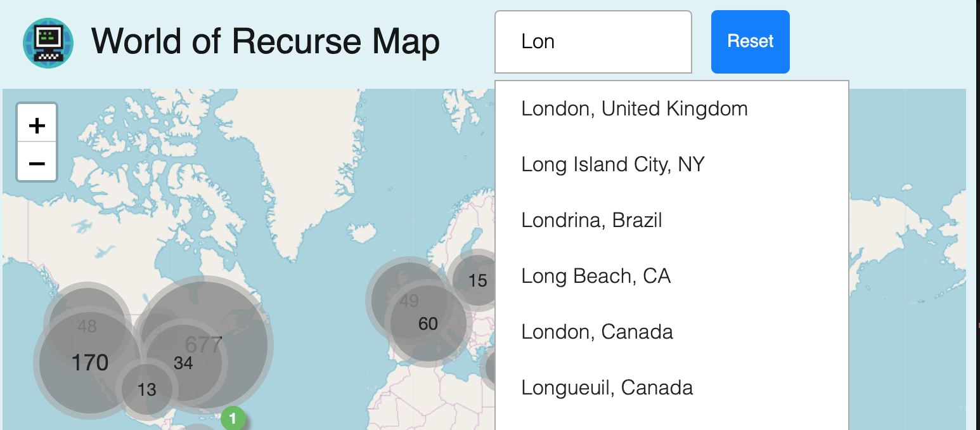Open the 170 marker cluster
Screen dimensions: 980x430
pos(89,363)
